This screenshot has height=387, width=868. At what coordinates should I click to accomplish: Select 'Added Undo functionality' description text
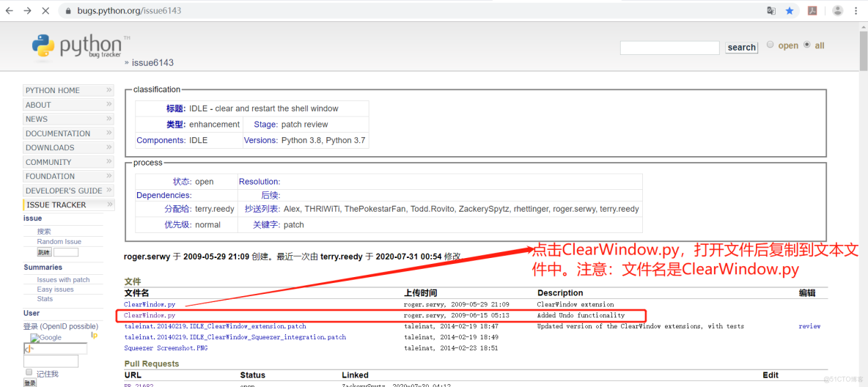(x=581, y=316)
